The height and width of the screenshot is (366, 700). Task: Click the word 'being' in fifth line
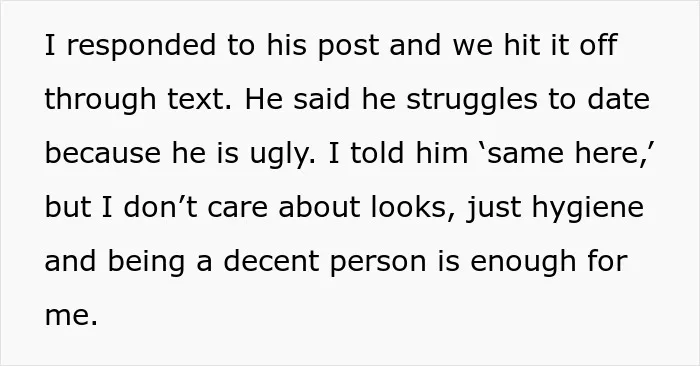pyautogui.click(x=146, y=262)
